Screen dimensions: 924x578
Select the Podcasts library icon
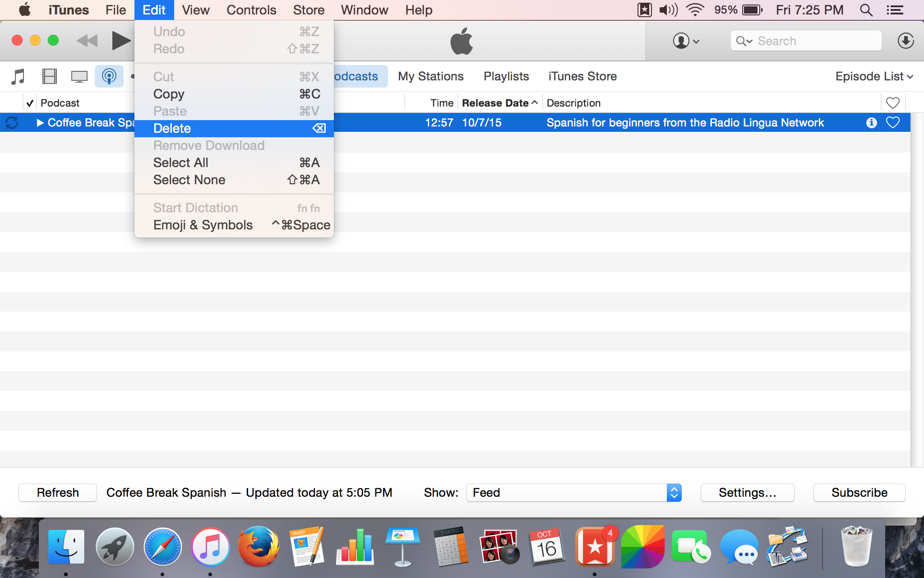pyautogui.click(x=109, y=76)
